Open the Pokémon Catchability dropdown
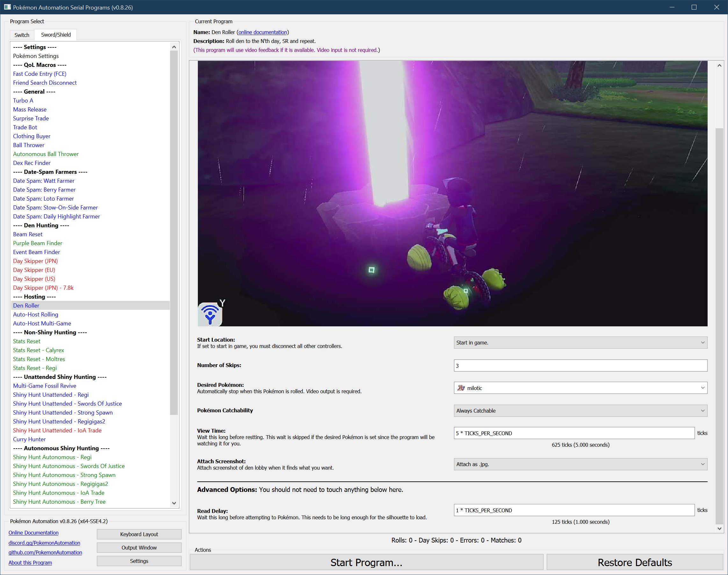The height and width of the screenshot is (575, 728). point(580,410)
